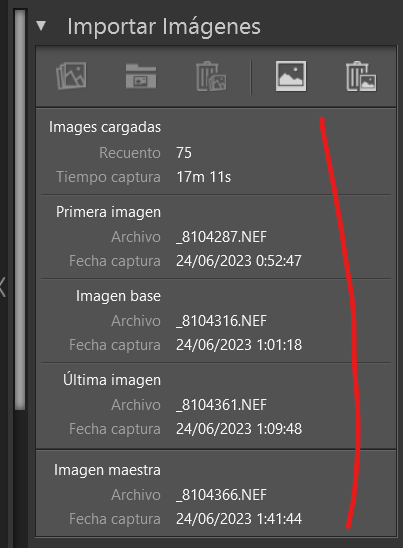The image size is (403, 548).
Task: Collapse the Importar Imágenes panel triangle
Action: coord(41,26)
